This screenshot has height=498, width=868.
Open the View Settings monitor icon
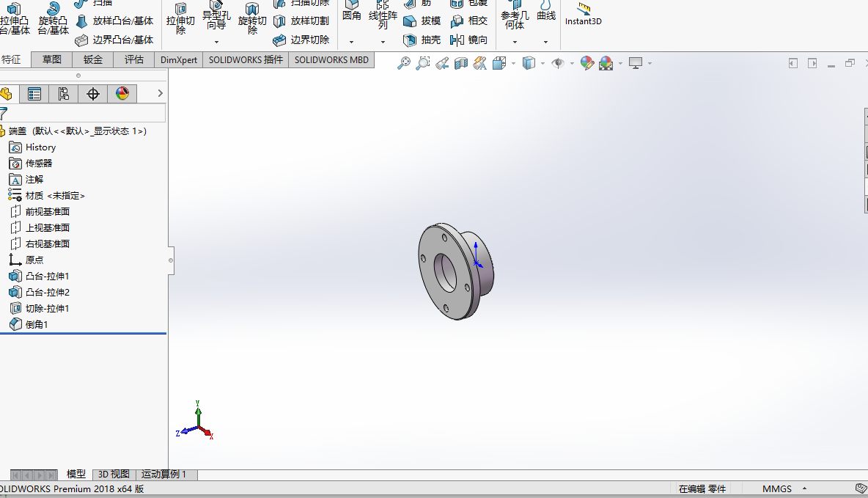636,63
